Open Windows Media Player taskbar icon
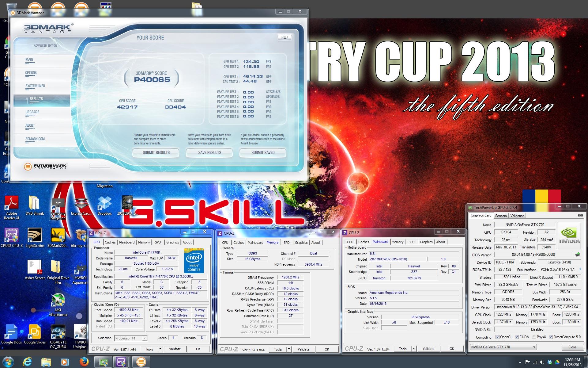The width and height of the screenshot is (588, 368). (x=65, y=362)
